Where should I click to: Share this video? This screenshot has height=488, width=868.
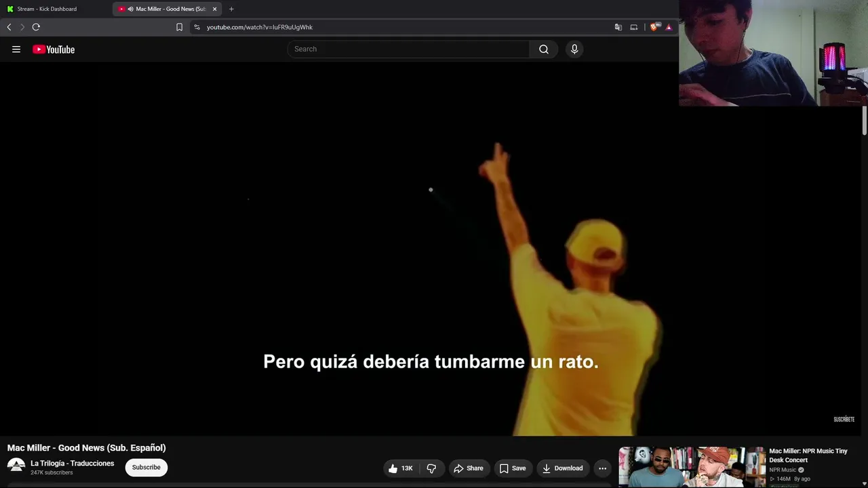[469, 468]
